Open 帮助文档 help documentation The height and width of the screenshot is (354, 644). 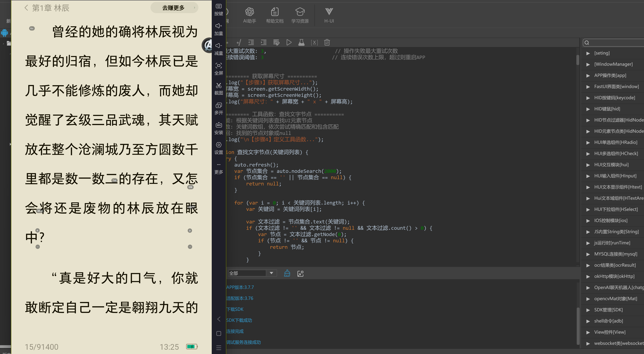coord(275,15)
